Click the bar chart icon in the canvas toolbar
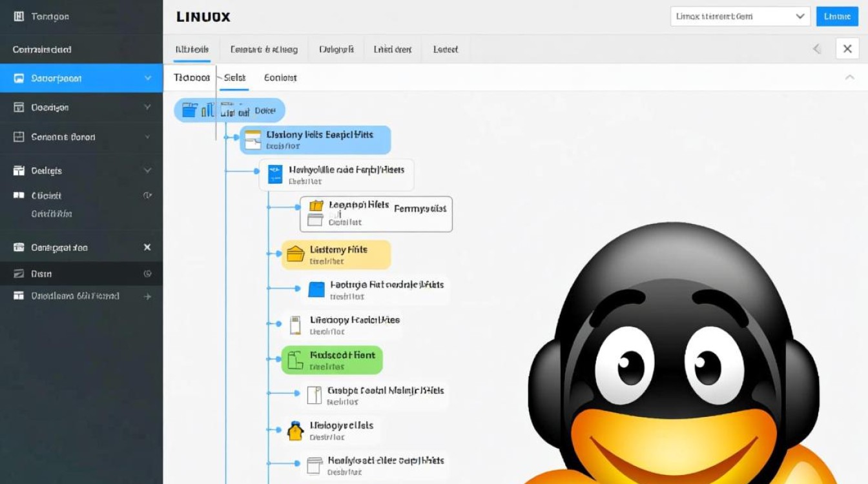 pos(208,109)
